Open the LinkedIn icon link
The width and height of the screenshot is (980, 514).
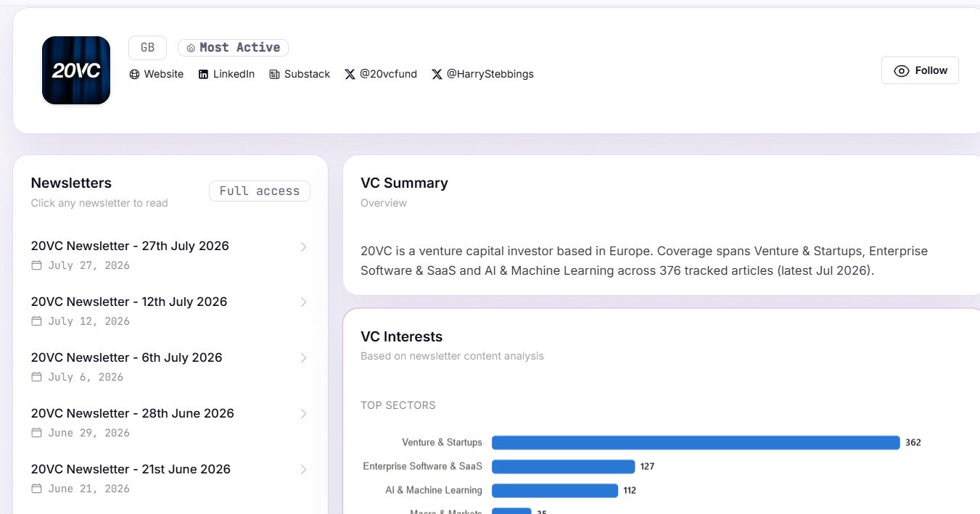pyautogui.click(x=226, y=74)
